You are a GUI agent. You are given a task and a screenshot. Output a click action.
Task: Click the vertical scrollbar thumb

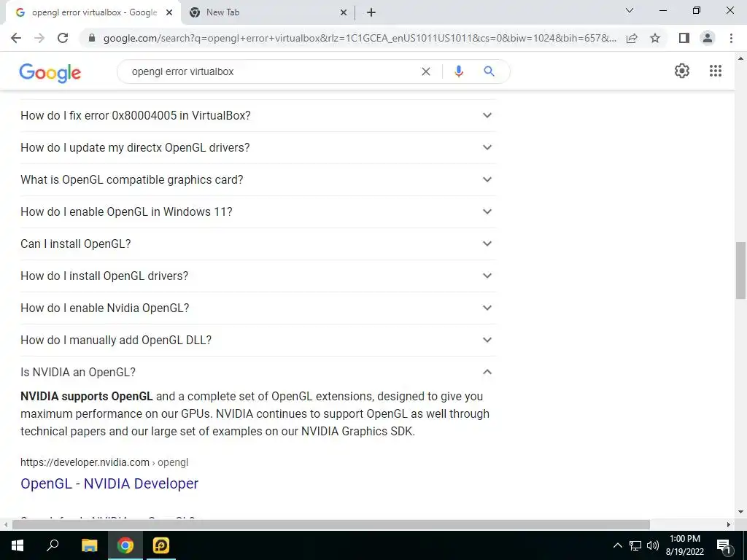tap(740, 270)
